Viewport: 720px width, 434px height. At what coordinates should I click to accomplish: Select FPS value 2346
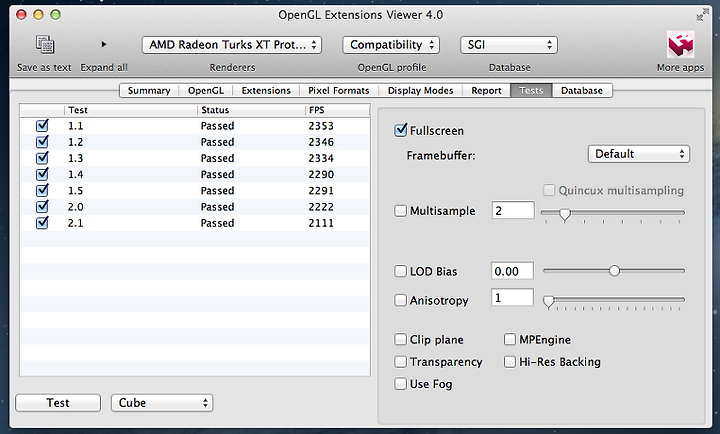point(321,142)
